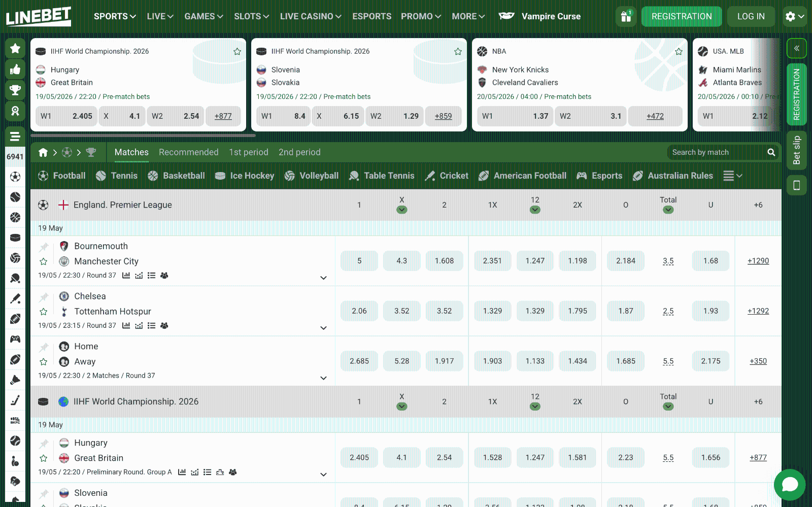
Task: Star the Home vs Away match
Action: [44, 362]
